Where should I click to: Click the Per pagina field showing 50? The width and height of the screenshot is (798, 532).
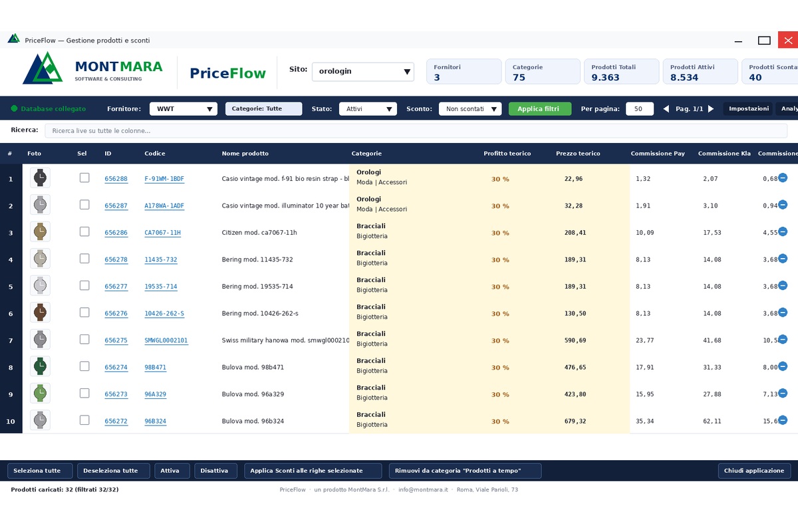coord(640,109)
